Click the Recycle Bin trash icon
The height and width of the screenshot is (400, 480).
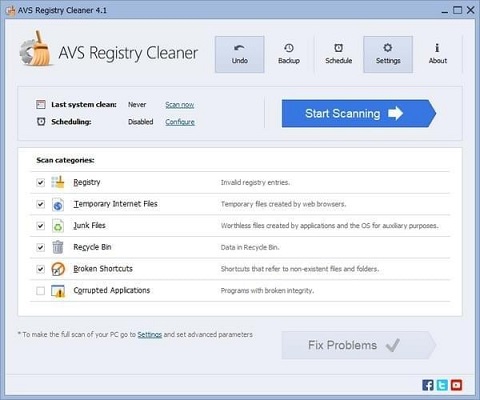58,247
